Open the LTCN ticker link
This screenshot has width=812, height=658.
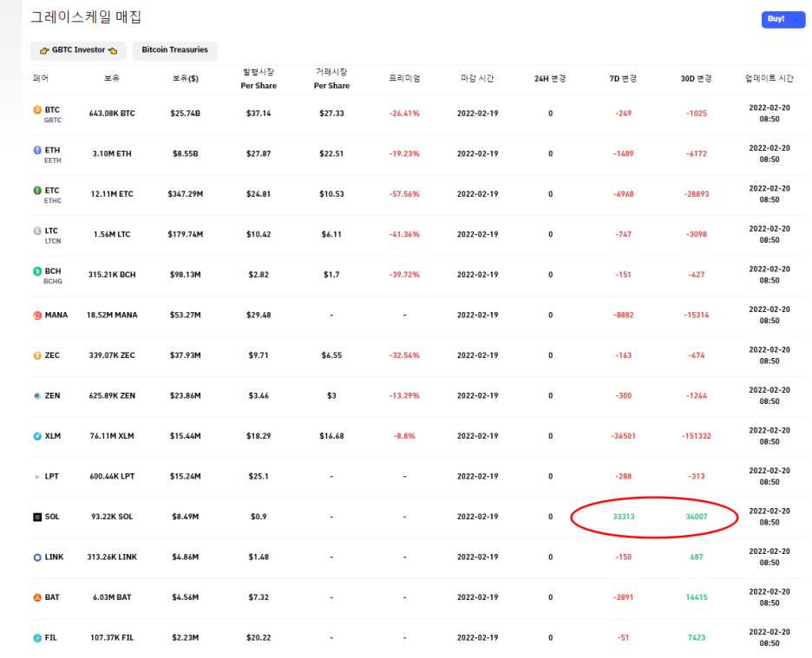pyautogui.click(x=53, y=241)
